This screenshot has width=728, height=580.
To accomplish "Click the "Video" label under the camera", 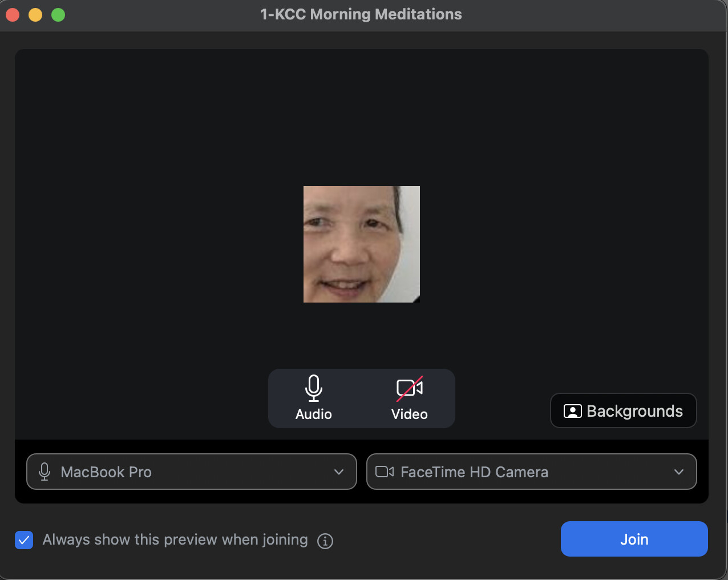I will (x=409, y=414).
